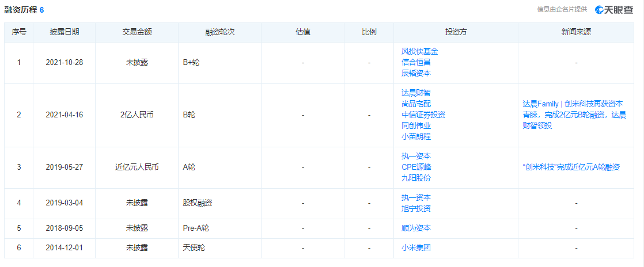Open investor link 信合恒昌

coord(416,62)
